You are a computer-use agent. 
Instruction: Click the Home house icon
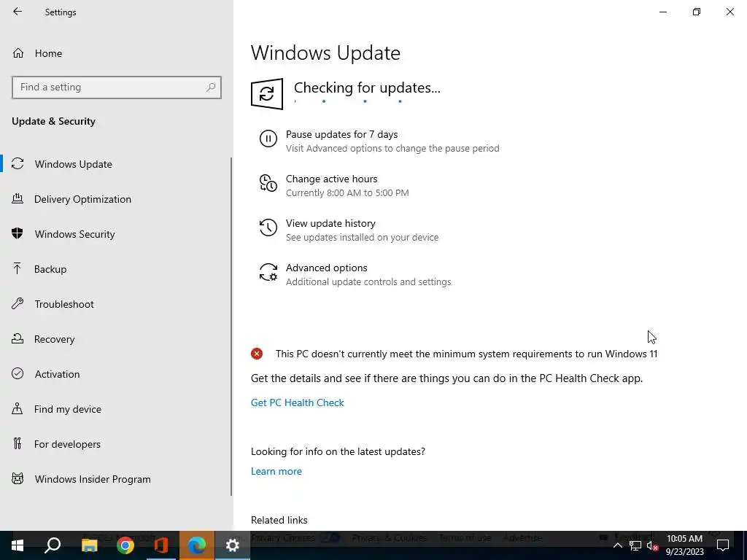18,52
